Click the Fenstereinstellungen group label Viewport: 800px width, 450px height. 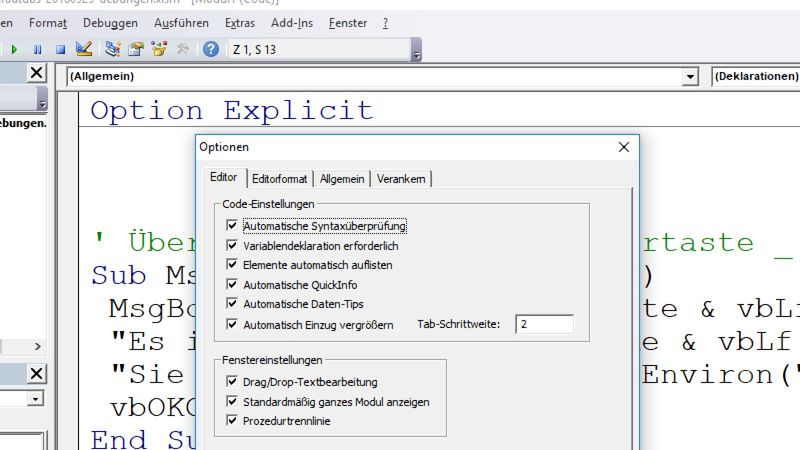click(272, 360)
